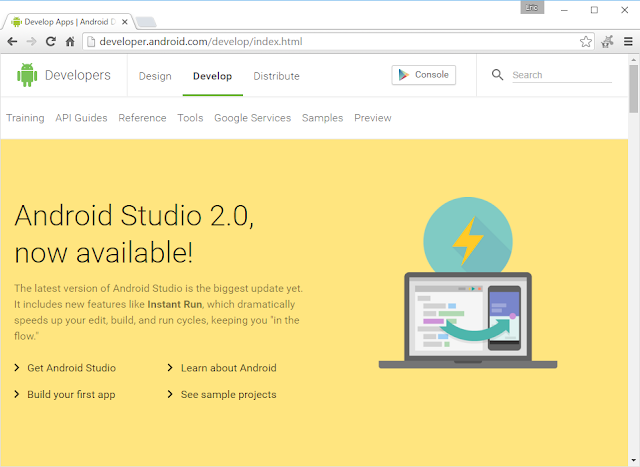This screenshot has width=640, height=467.
Task: Close the Develop Apps browser tab
Action: (125, 22)
